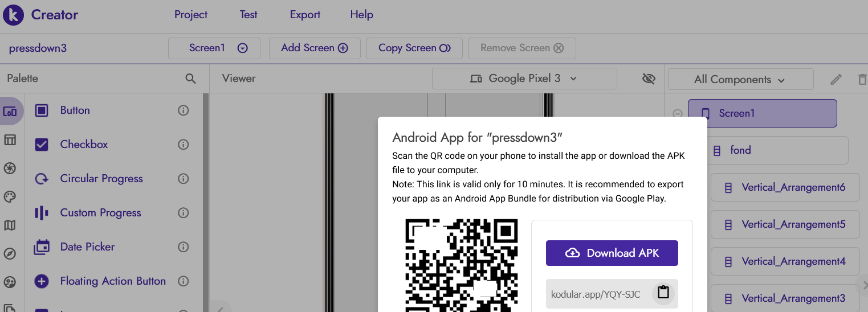
Task: Show info for Custom Progress component
Action: pos(184,213)
